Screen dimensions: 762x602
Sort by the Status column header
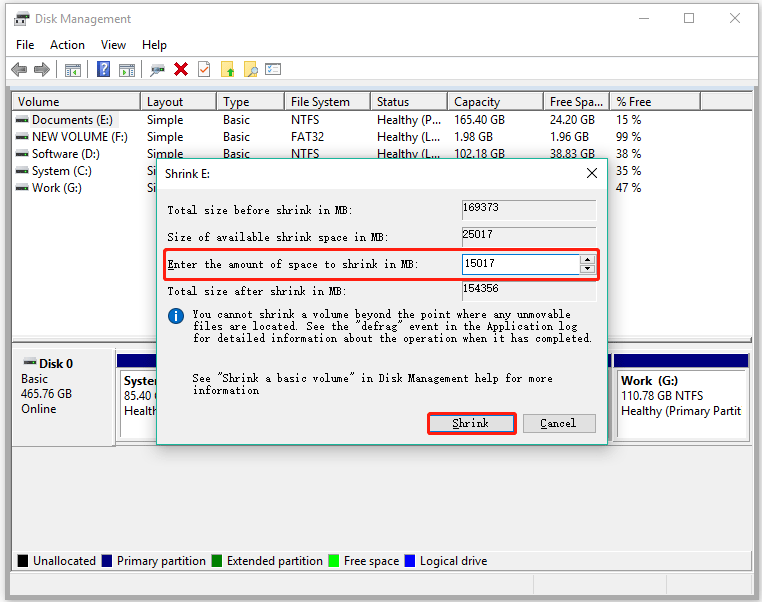click(x=409, y=102)
